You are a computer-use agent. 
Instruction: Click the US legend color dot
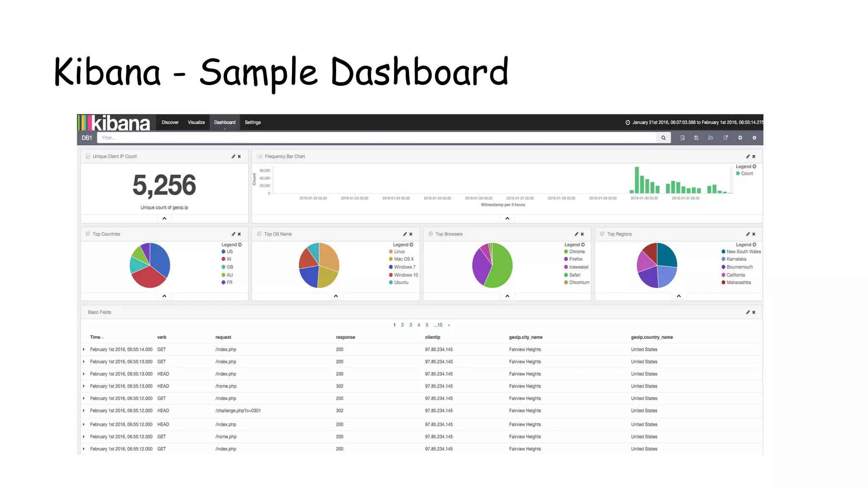click(x=223, y=252)
